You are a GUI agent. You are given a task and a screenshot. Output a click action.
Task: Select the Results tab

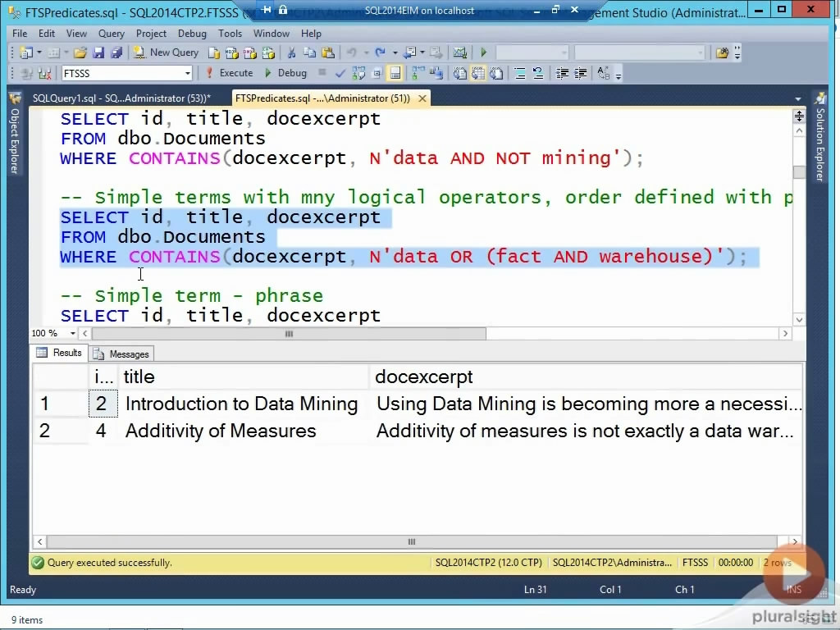pos(59,353)
